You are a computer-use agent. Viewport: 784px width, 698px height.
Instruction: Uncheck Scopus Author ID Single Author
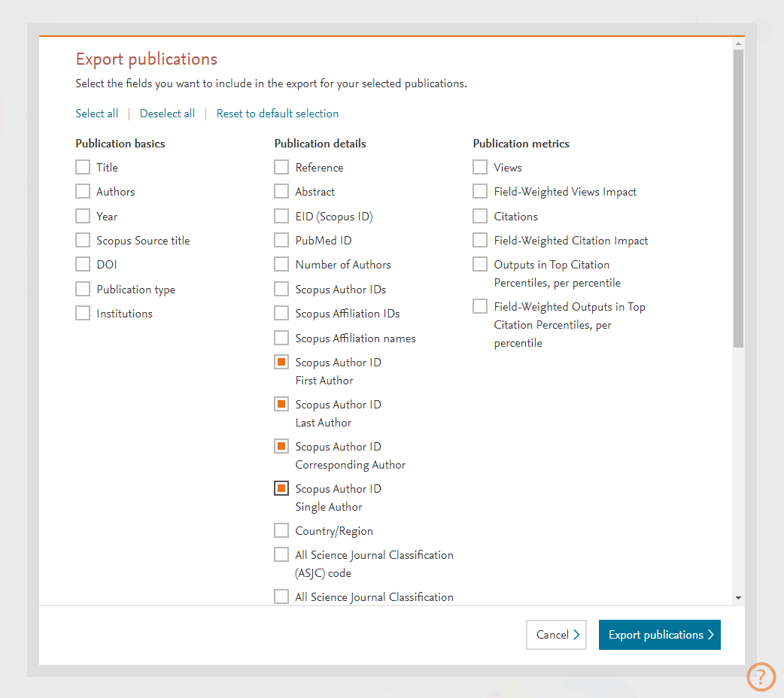[x=281, y=488]
